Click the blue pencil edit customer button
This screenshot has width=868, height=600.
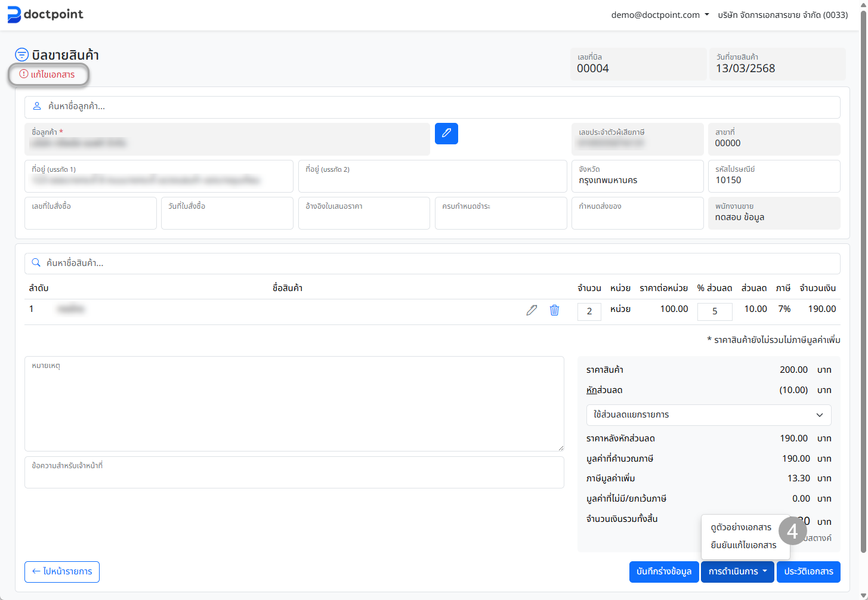[x=446, y=134]
